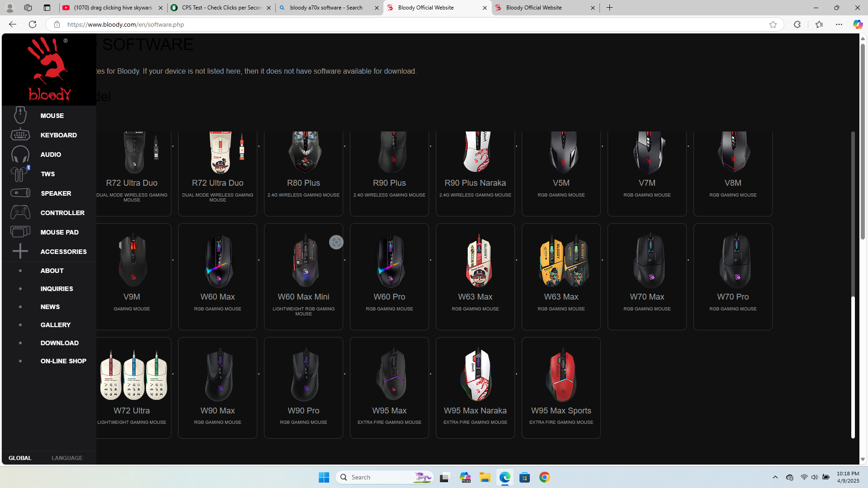This screenshot has height=488, width=868.
Task: Open the Audio headphones icon
Action: coord(20,155)
